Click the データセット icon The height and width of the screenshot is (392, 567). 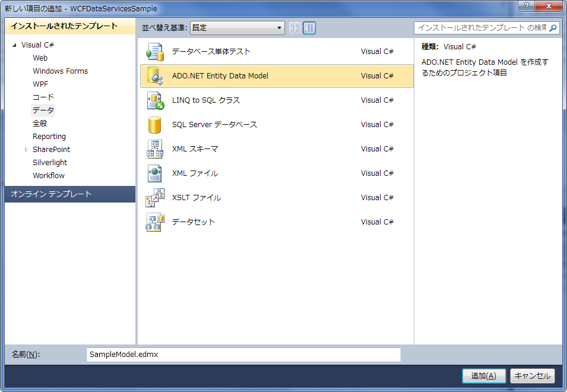click(155, 222)
